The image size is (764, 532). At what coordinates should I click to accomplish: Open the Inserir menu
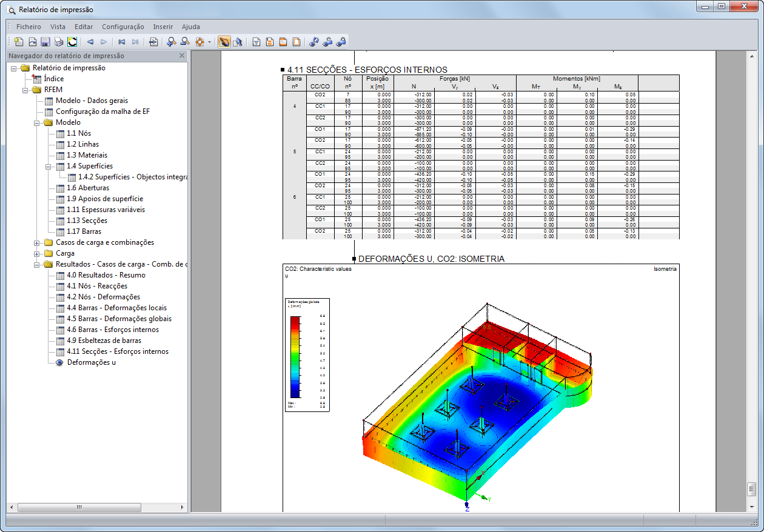(163, 27)
